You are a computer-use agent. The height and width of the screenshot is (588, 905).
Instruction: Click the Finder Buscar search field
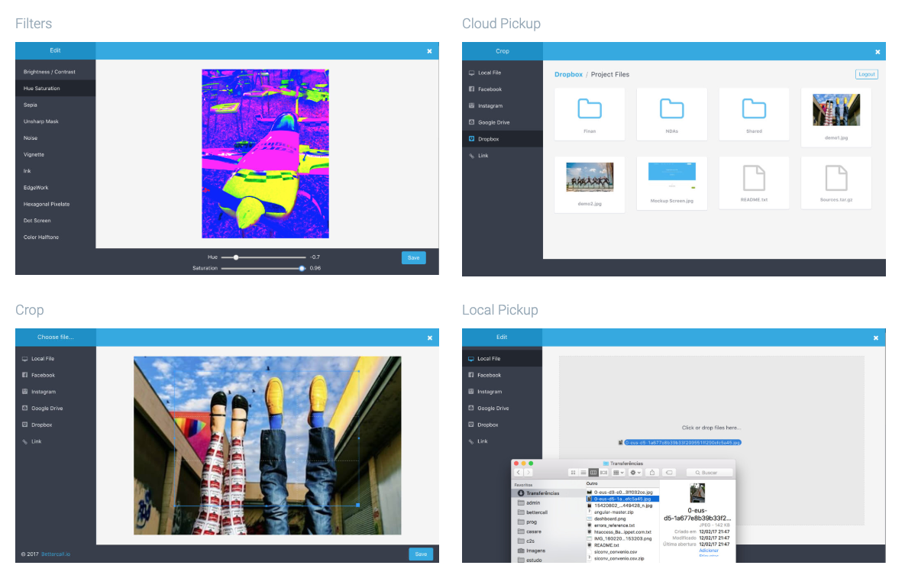click(709, 473)
